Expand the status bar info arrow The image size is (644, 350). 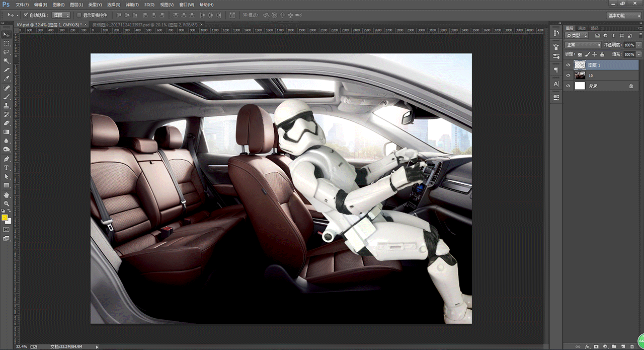tap(98, 346)
